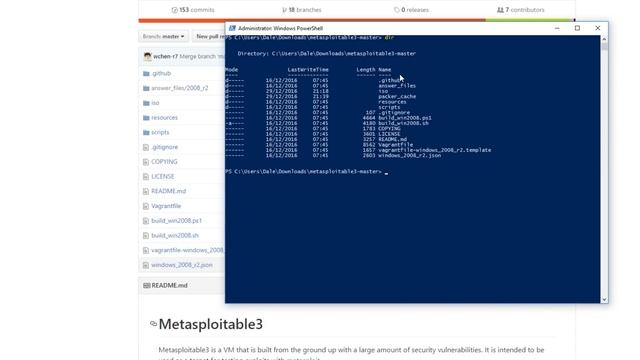The width and height of the screenshot is (640, 360).
Task: Click the README.md header book icon
Action: pyautogui.click(x=147, y=285)
